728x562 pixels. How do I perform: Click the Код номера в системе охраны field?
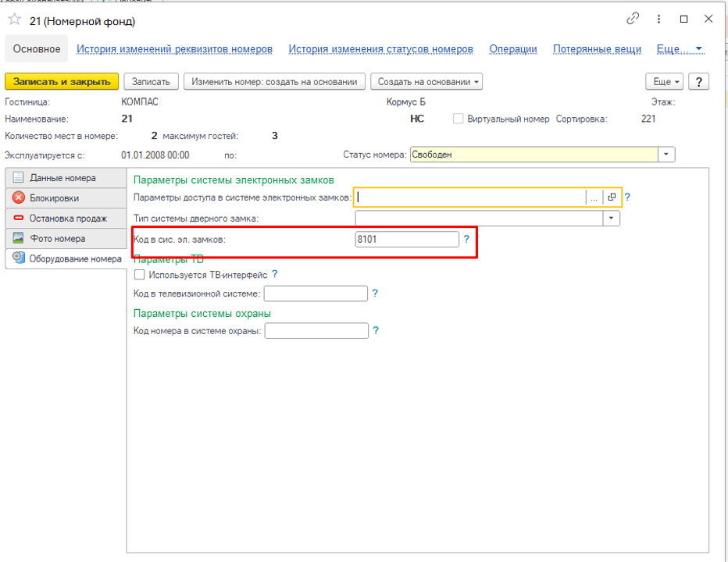[x=316, y=330]
